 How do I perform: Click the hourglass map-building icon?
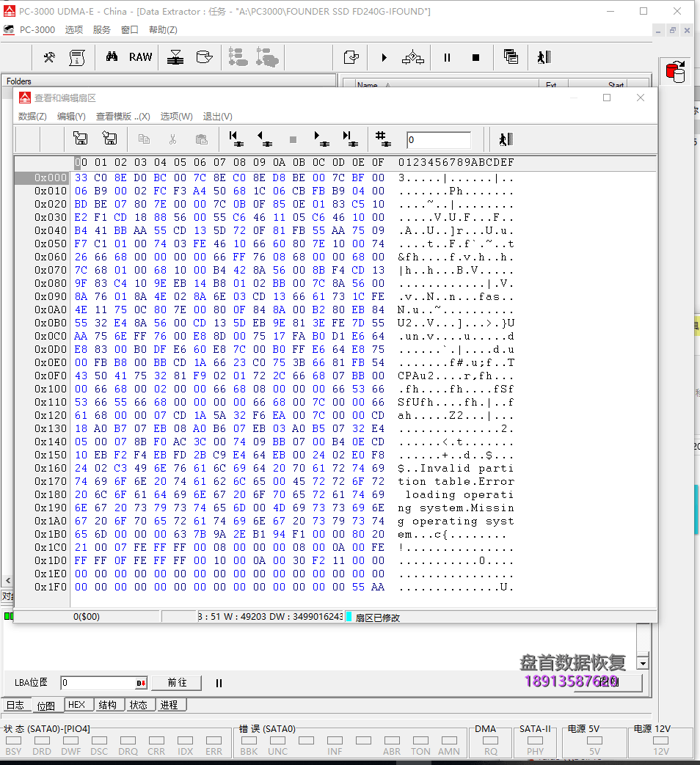pyautogui.click(x=175, y=57)
